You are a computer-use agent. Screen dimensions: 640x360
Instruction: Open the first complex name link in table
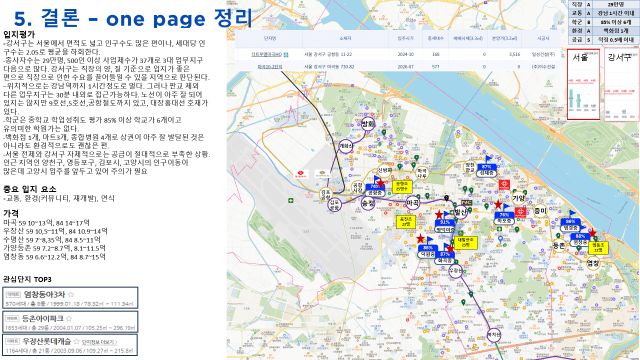click(267, 54)
